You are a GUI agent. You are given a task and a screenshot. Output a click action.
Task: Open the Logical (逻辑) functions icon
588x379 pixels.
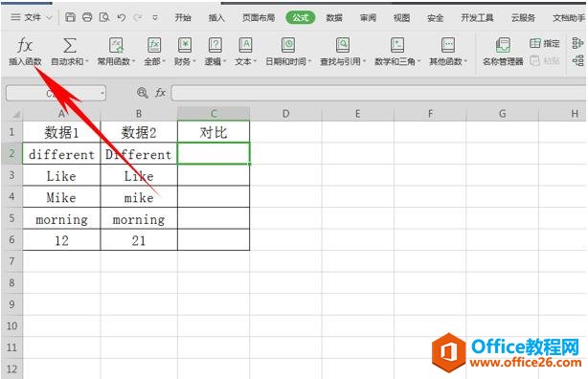pos(215,45)
